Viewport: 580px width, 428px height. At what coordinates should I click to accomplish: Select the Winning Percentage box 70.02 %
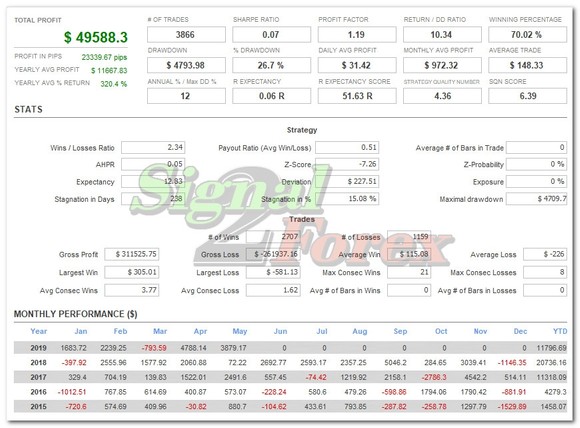pos(527,35)
